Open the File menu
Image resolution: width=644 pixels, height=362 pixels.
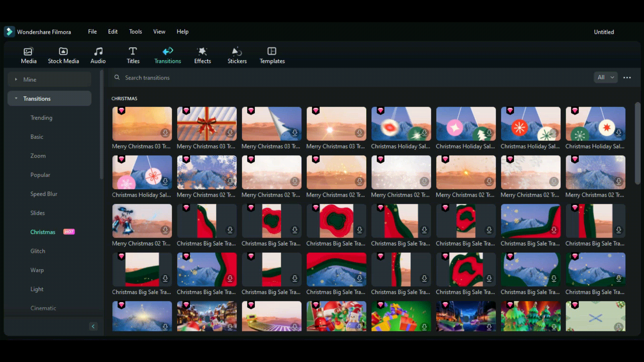(92, 32)
